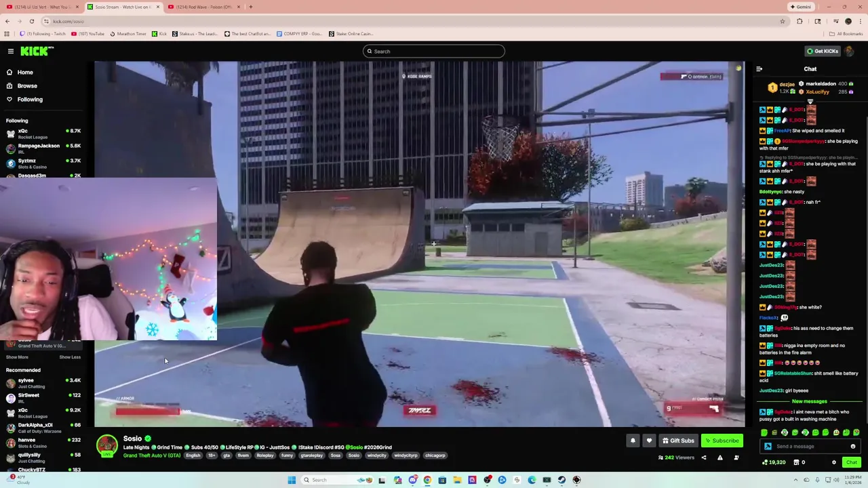Click Sosio streamer avatar

[106, 445]
